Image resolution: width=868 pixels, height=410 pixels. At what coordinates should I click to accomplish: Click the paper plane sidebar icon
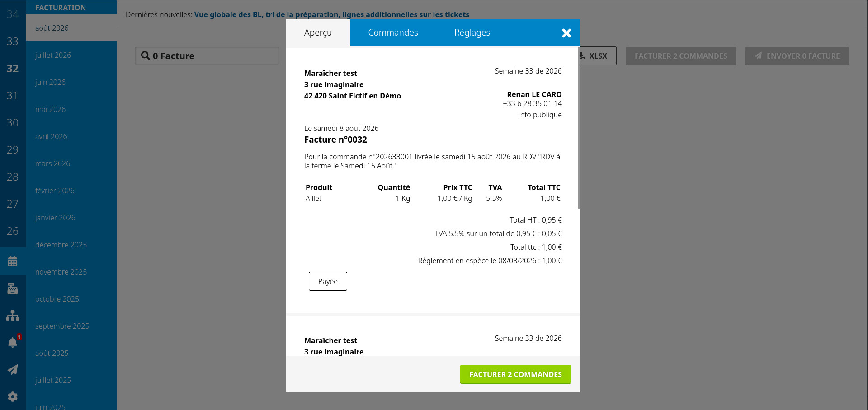(13, 369)
